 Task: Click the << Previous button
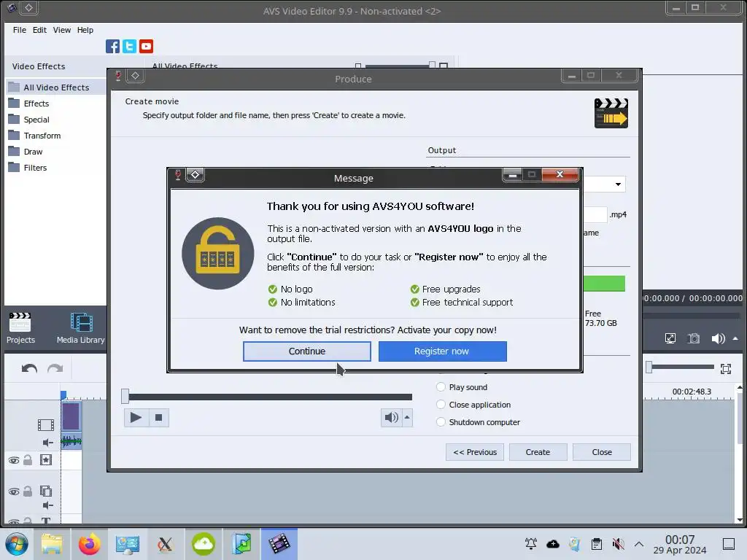click(x=474, y=452)
